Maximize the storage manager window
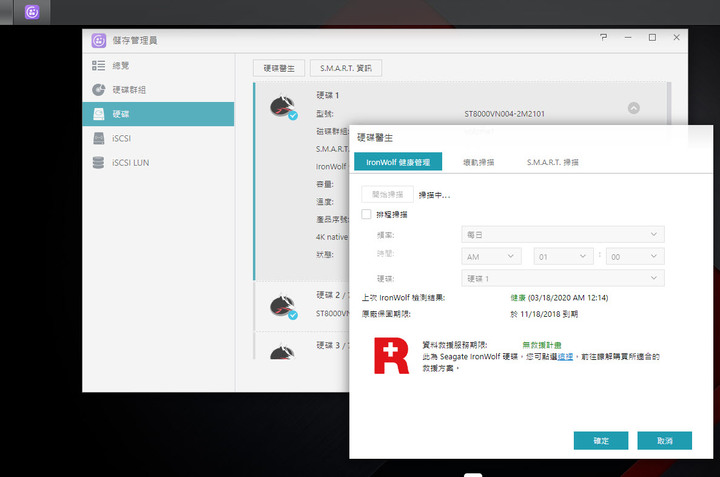Image resolution: width=720 pixels, height=477 pixels. [x=652, y=38]
